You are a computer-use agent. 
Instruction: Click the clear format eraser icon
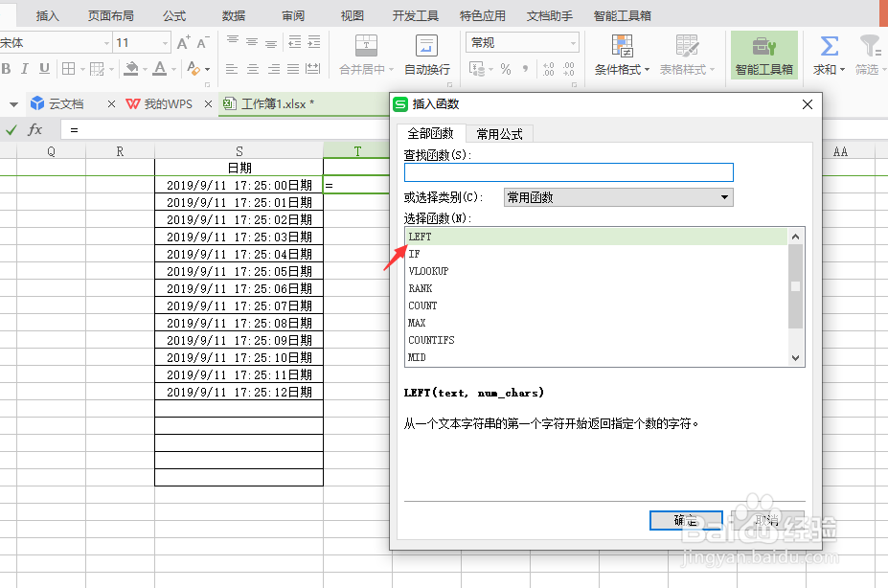point(194,69)
